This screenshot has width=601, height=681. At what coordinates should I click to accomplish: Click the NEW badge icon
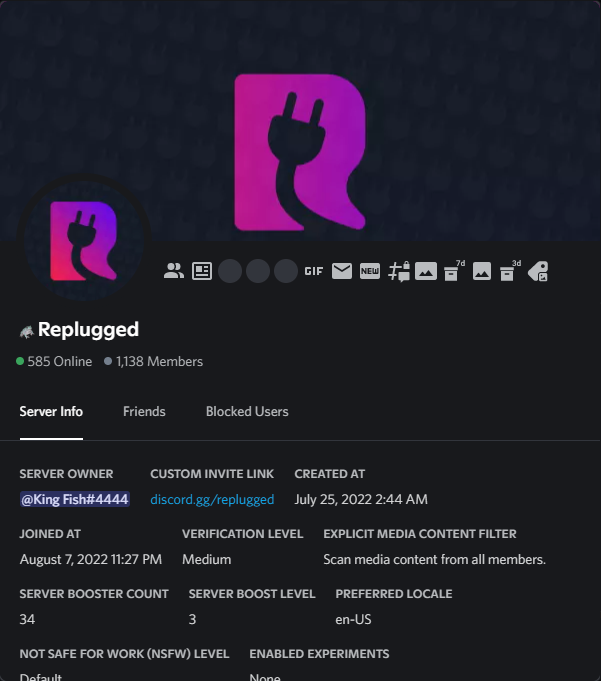pos(370,271)
